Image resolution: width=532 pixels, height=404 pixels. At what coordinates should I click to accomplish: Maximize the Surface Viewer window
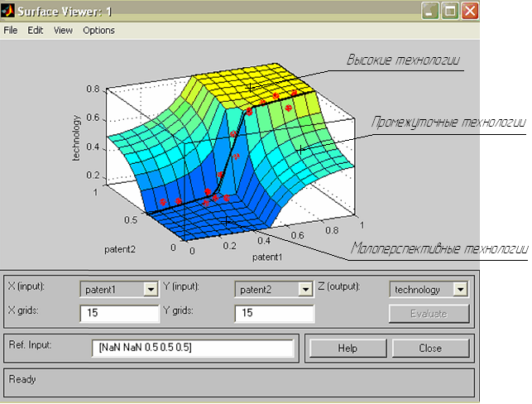click(x=450, y=11)
